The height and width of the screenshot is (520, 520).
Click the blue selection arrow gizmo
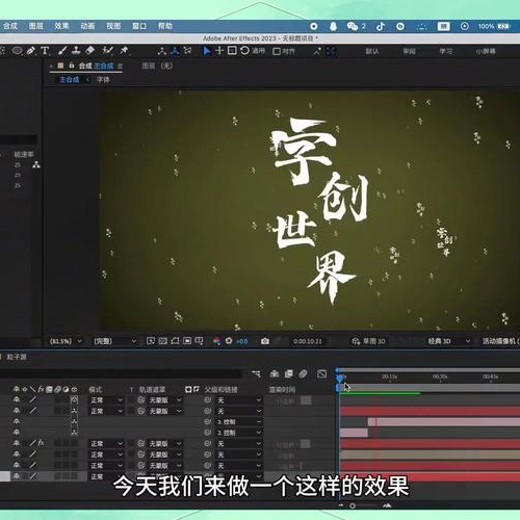click(207, 51)
